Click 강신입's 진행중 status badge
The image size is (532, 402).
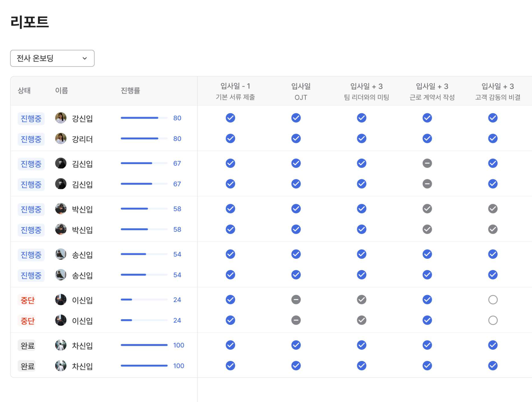coord(31,119)
